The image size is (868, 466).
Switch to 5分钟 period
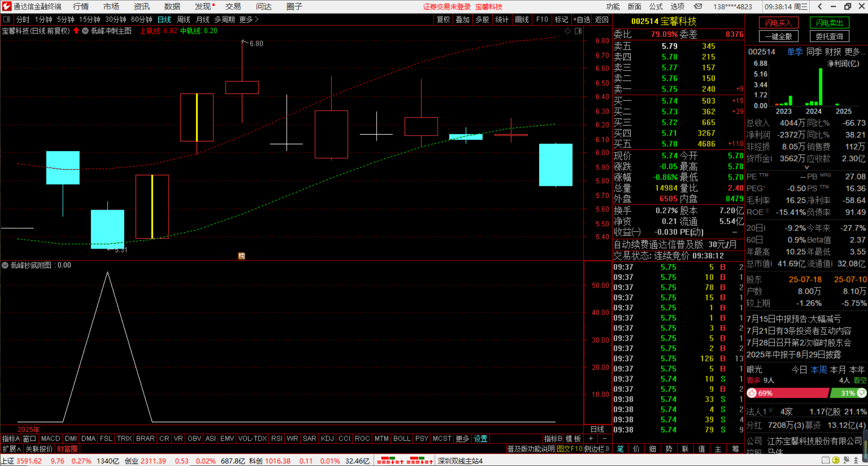coord(66,19)
